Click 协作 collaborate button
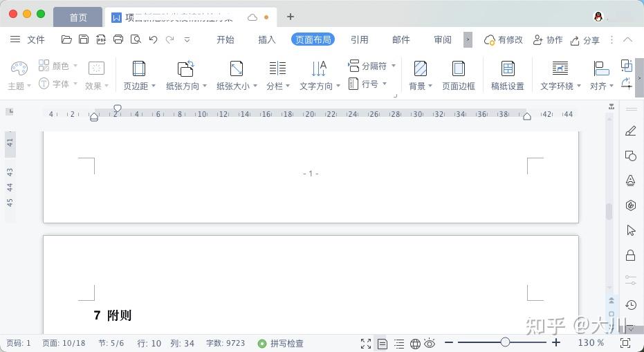The width and height of the screenshot is (644, 352). 547,40
